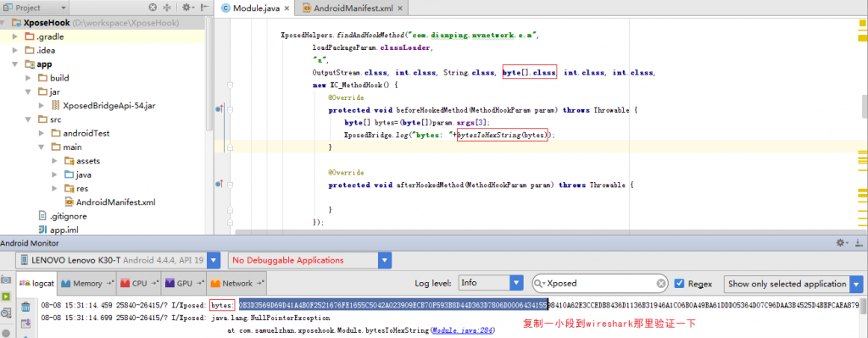This screenshot has width=868, height=338.
Task: Collapse the src folder
Action: click(x=29, y=119)
